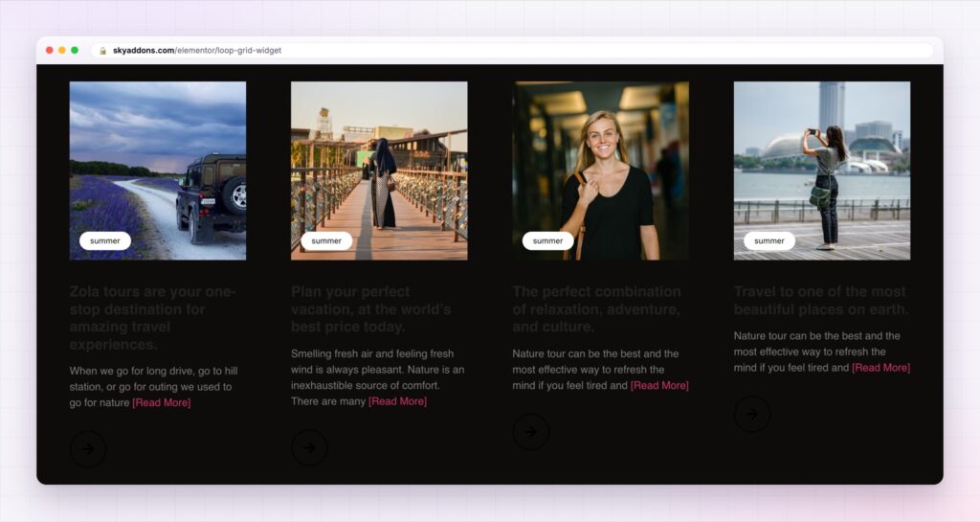Click text 'Smelling fresh air and feeling fresh'

click(x=372, y=353)
